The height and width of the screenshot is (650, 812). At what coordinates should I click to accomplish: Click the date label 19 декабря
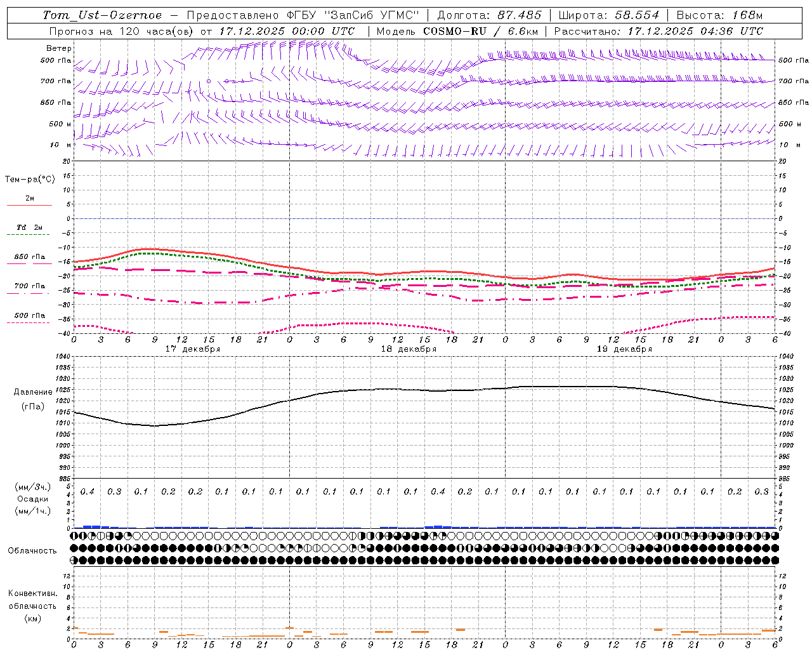[624, 349]
